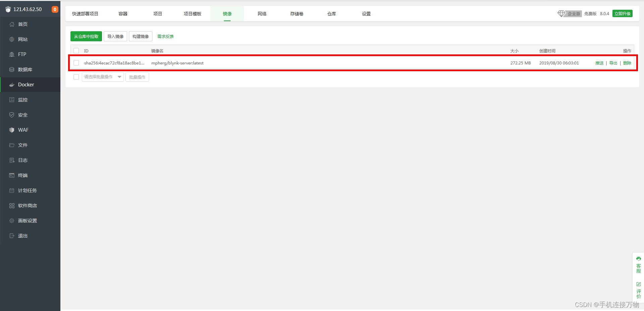Switch to the 快速部署项目 tab
644x311 pixels.
click(85, 14)
